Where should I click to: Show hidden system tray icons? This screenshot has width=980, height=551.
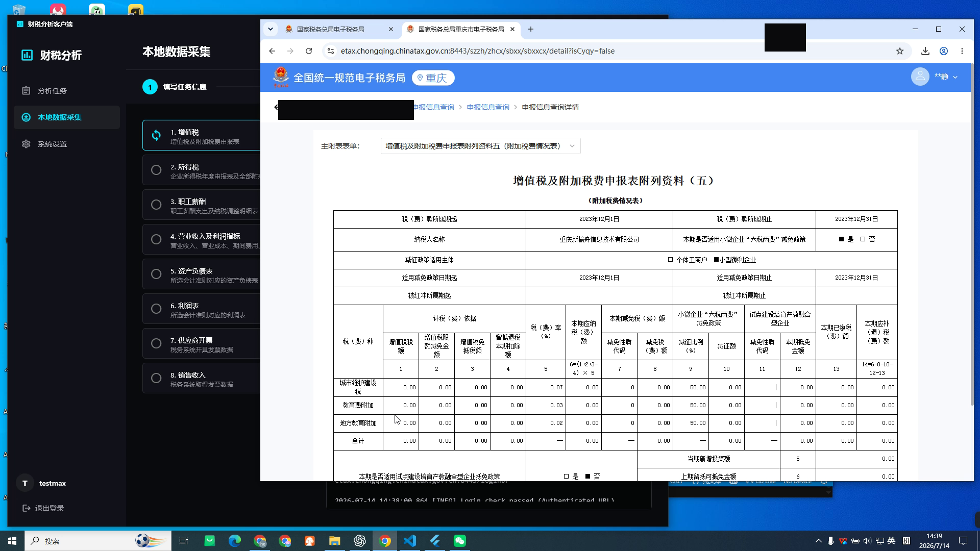(x=818, y=541)
